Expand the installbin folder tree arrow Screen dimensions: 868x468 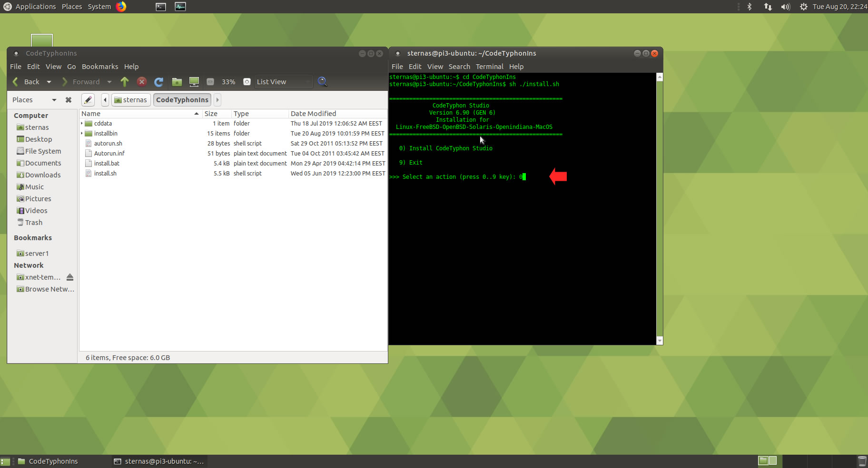tap(82, 134)
